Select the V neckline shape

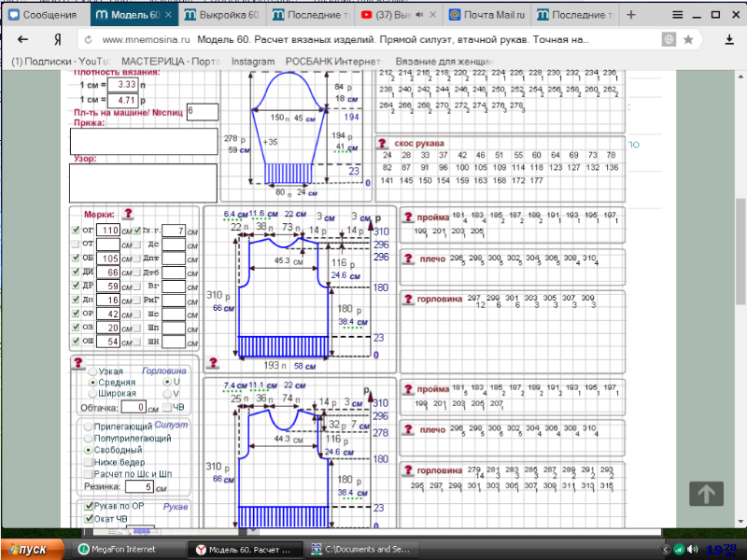point(168,393)
